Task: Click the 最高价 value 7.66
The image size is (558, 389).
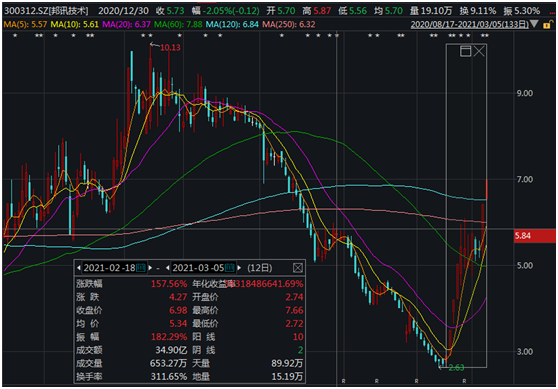Action: tap(294, 310)
